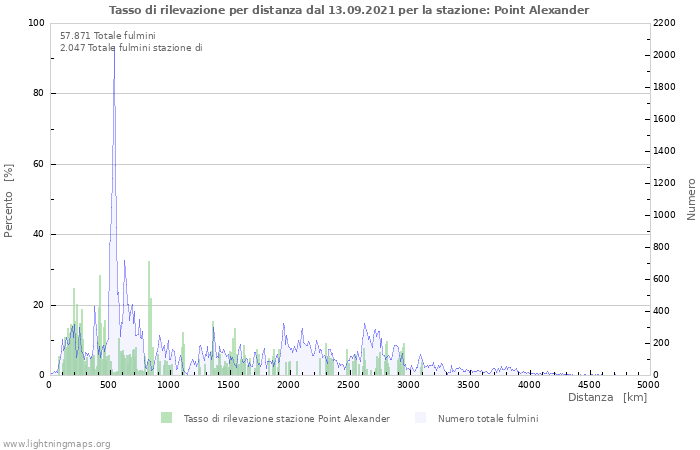Click the 40 tick on the percent axis

click(x=39, y=235)
